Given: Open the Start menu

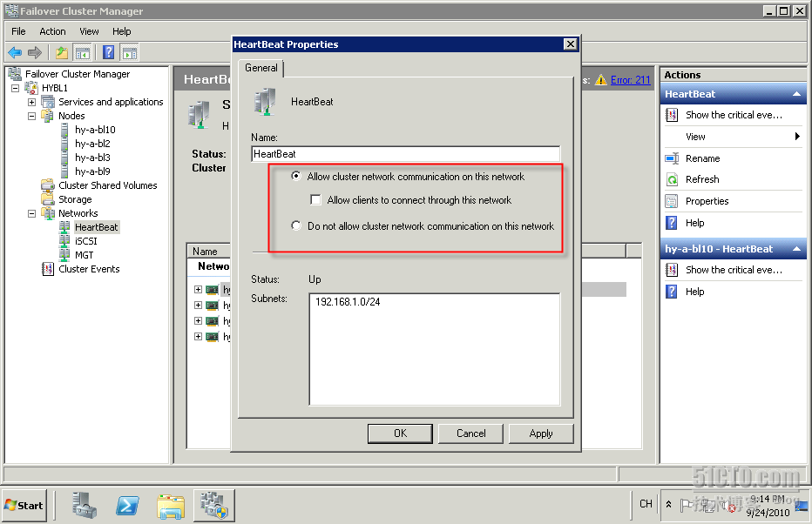Looking at the screenshot, I should point(24,506).
